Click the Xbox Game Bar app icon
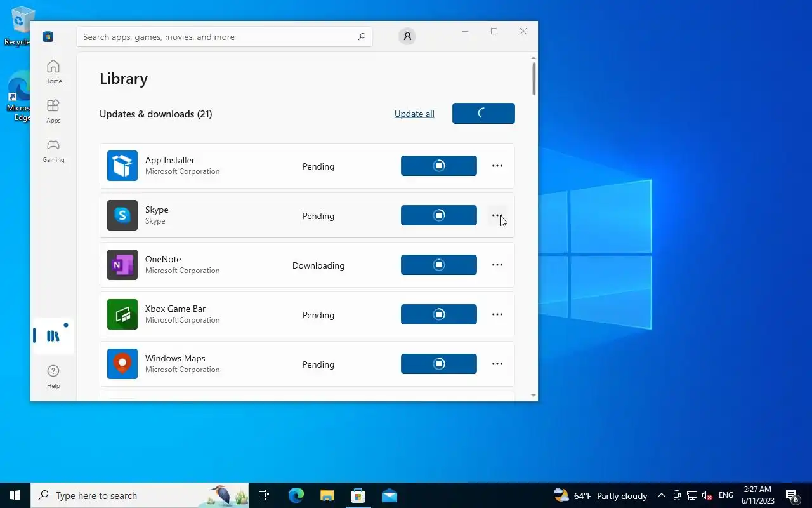Viewport: 812px width, 508px height. click(x=122, y=314)
